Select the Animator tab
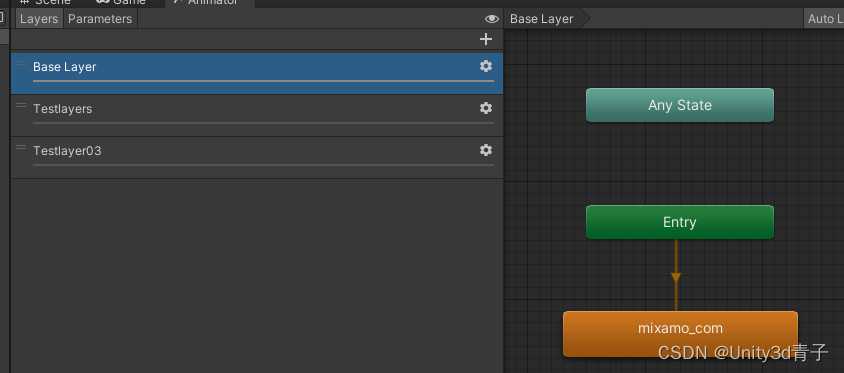 pos(210,3)
